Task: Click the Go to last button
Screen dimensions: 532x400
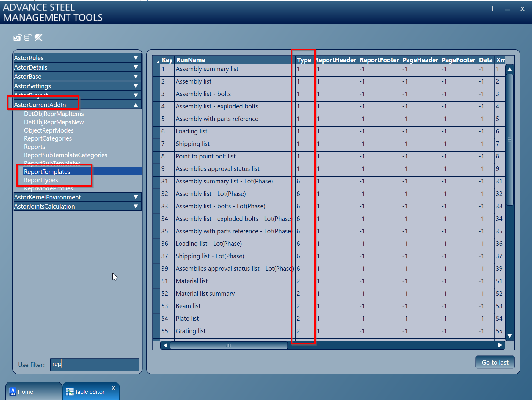Action: tap(495, 362)
